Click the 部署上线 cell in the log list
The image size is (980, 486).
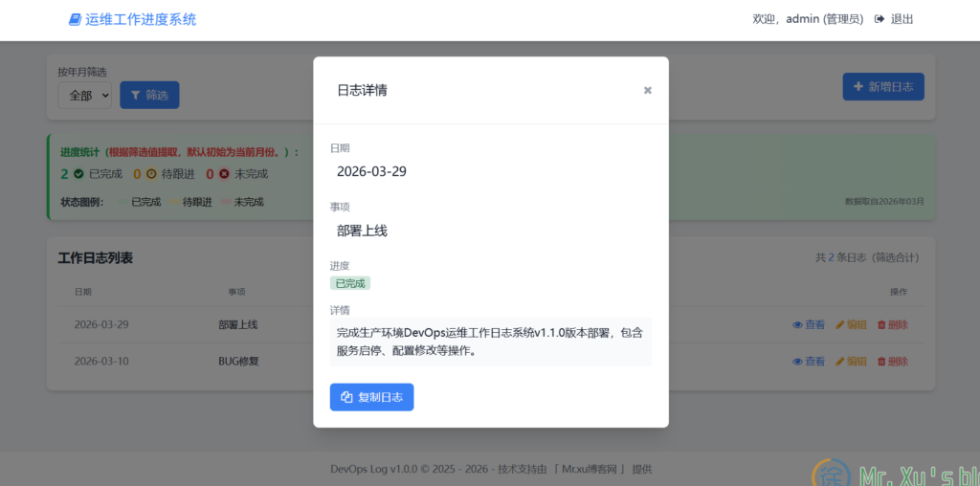tap(237, 325)
